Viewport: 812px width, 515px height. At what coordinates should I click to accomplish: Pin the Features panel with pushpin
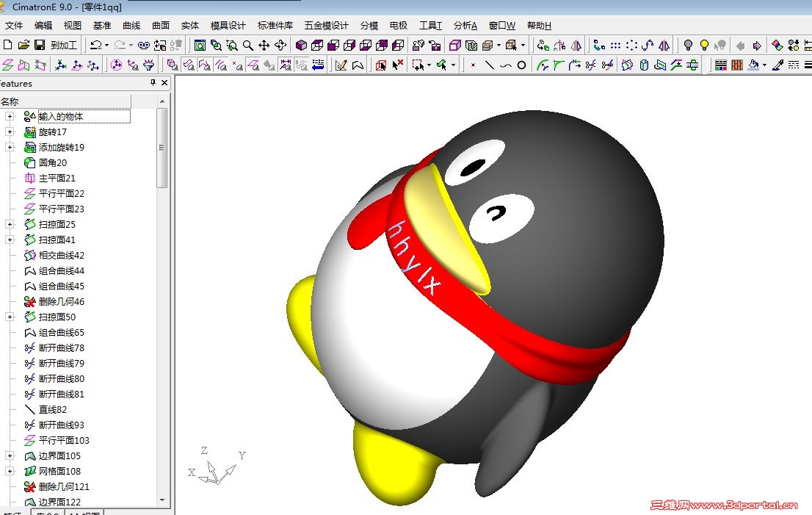153,82
